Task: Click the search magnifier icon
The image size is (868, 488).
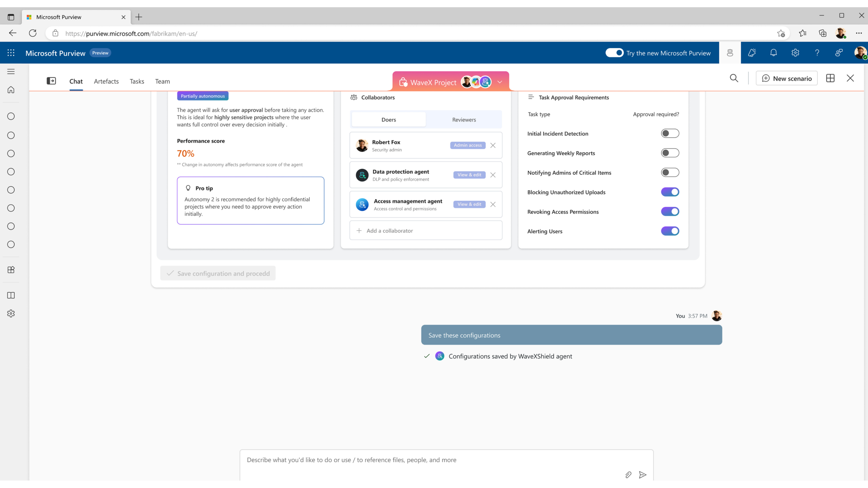Action: (x=734, y=78)
